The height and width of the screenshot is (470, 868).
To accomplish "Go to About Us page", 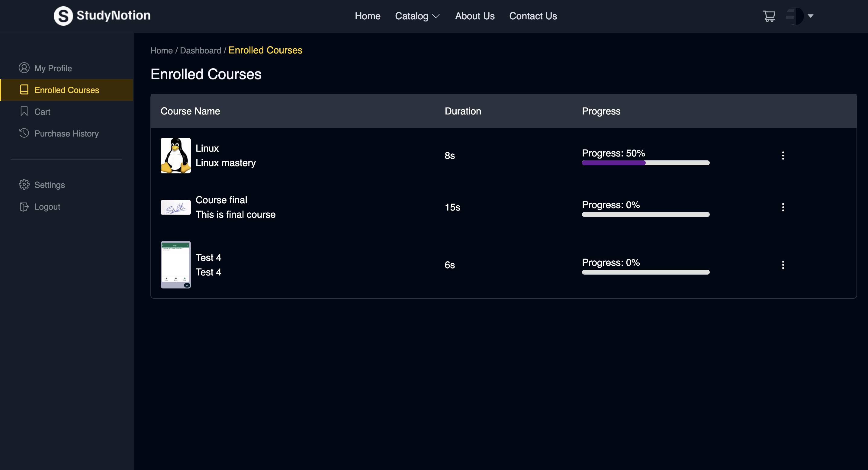I will (x=474, y=16).
